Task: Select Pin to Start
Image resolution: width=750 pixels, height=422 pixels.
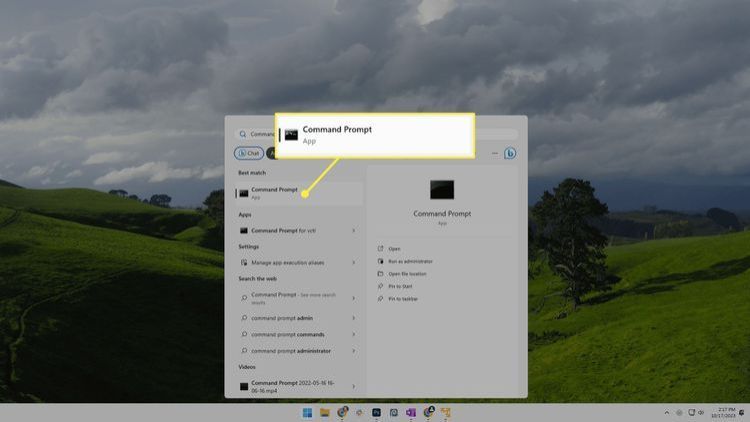Action: tap(401, 286)
